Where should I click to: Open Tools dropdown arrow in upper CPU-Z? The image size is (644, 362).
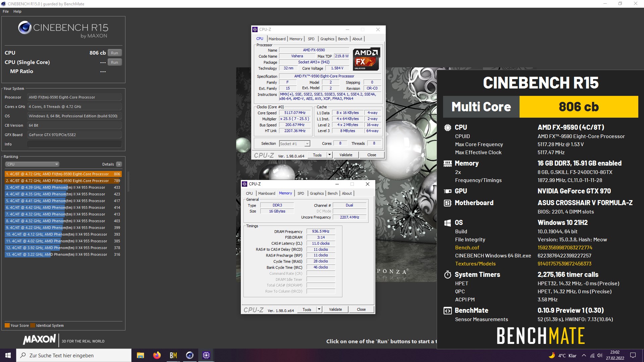[x=329, y=155]
